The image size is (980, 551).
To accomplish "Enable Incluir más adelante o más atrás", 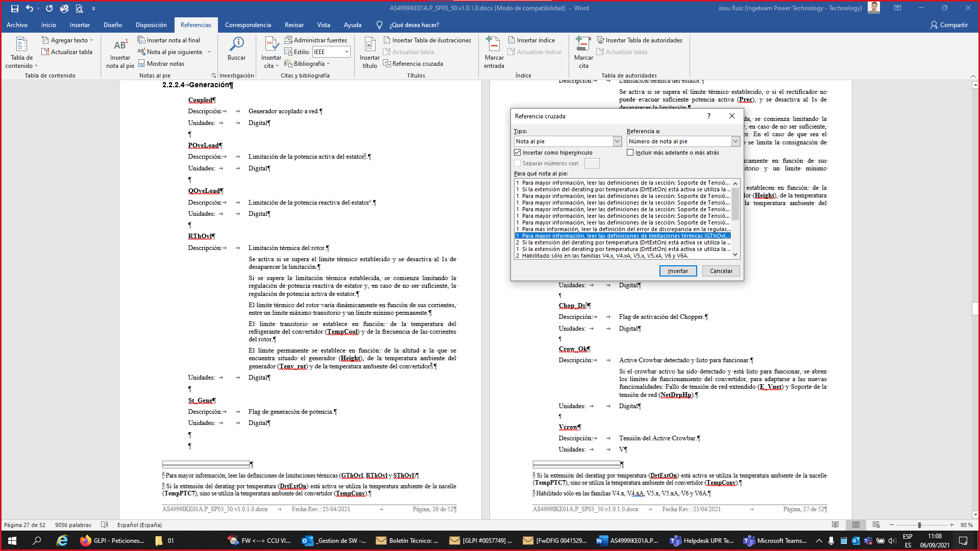I will pos(630,153).
